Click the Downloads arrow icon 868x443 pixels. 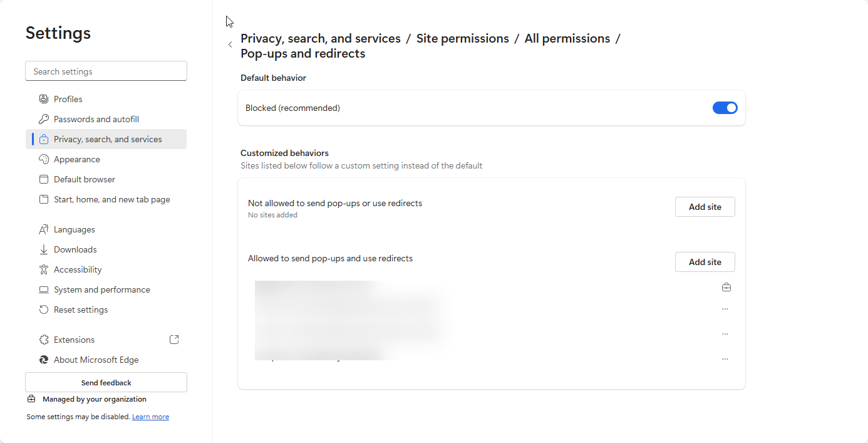coord(44,249)
